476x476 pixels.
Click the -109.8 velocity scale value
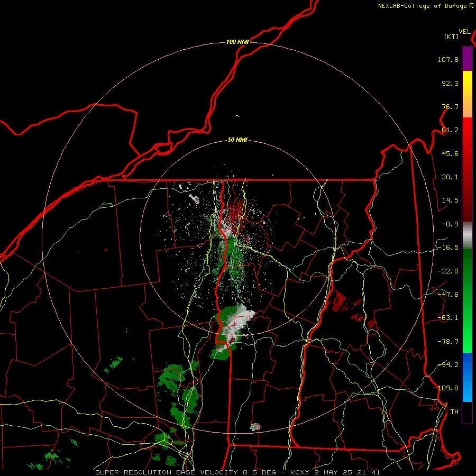(x=446, y=388)
